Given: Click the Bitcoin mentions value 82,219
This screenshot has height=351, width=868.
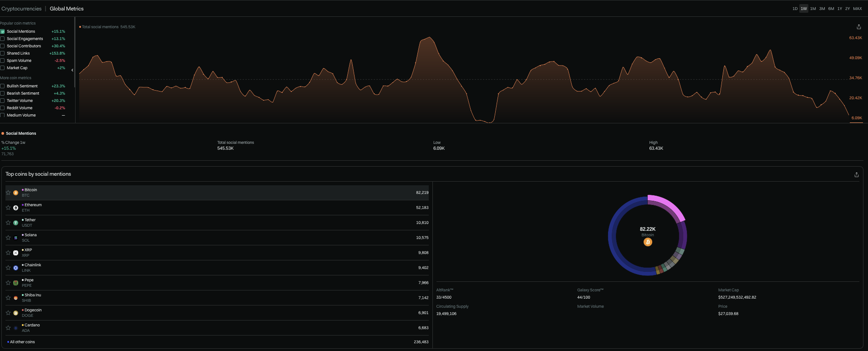Looking at the screenshot, I should tap(422, 193).
